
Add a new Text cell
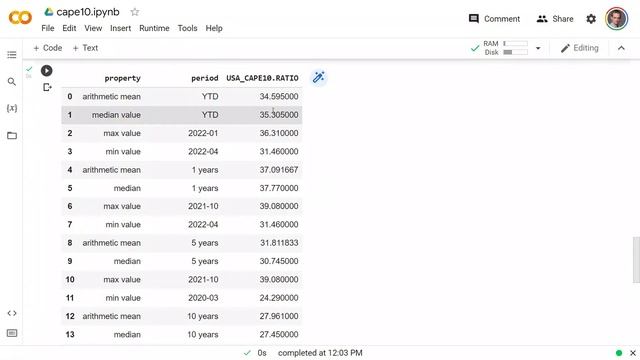[85, 48]
